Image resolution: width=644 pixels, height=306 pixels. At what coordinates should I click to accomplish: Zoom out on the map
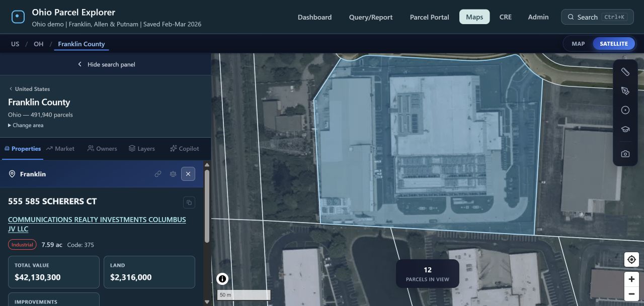(631, 294)
